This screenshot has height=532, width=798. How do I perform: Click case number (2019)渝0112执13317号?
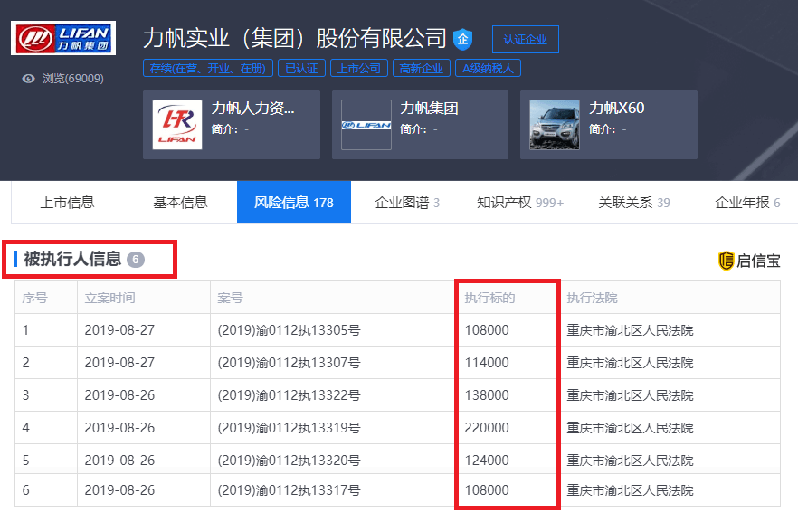coord(290,490)
